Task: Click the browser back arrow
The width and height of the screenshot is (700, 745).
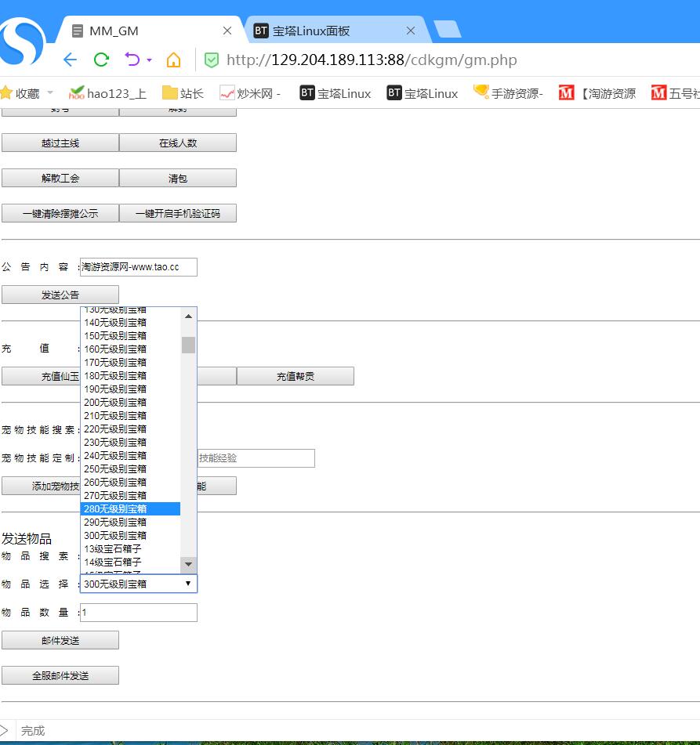Action: 70,60
